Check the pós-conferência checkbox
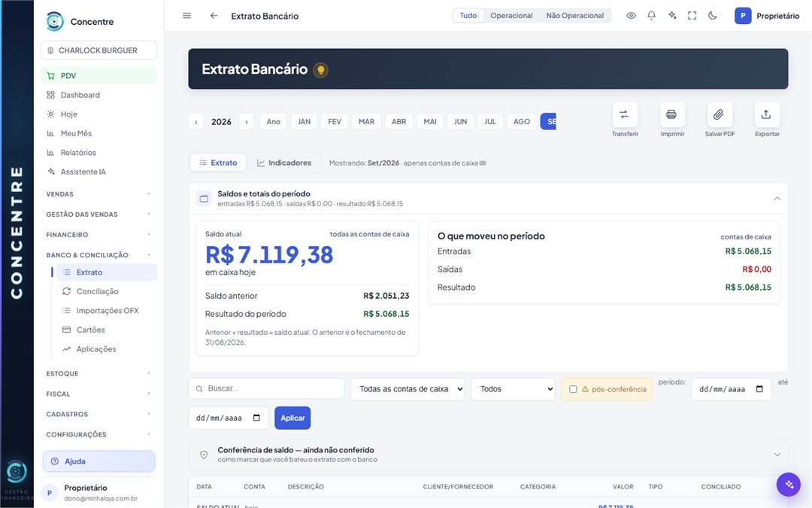This screenshot has width=812, height=508. tap(573, 389)
